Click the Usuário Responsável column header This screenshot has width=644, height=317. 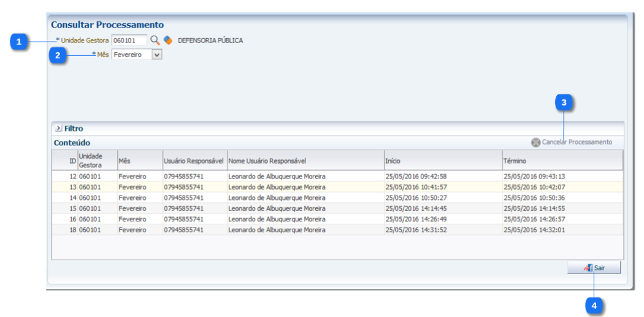(x=194, y=161)
